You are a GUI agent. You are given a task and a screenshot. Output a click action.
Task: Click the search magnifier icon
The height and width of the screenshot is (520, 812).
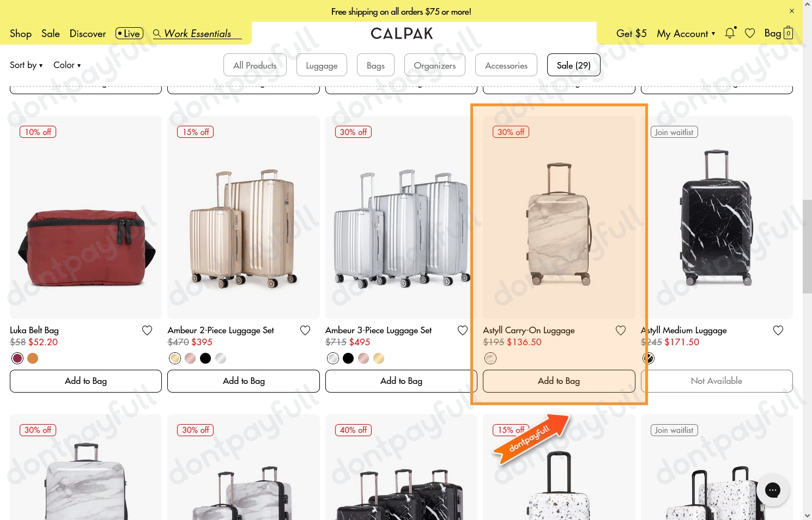coord(157,33)
